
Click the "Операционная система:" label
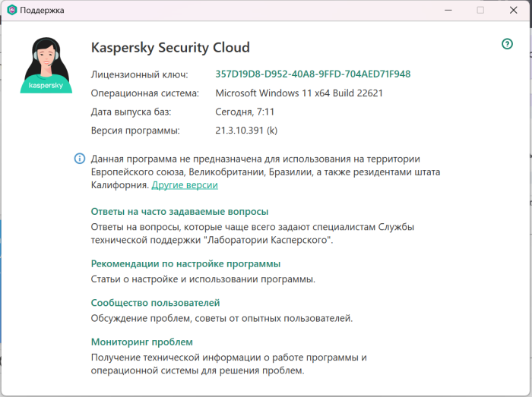145,93
